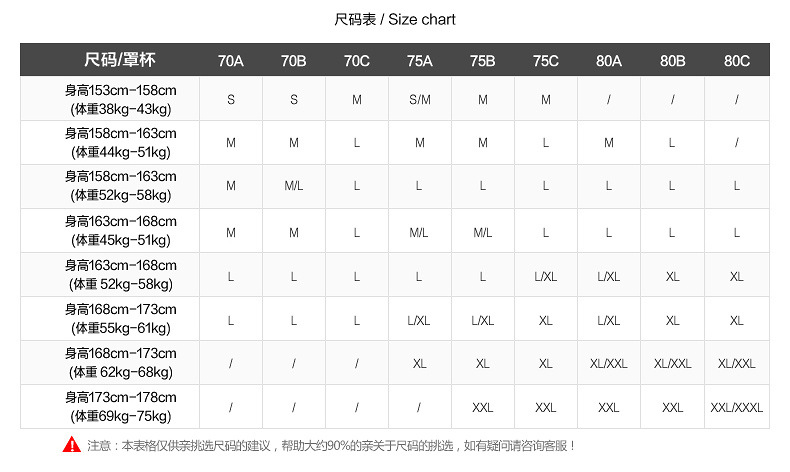The image size is (790, 472).
Task: Select the 尺码/罩杯 header cell
Action: pos(120,61)
